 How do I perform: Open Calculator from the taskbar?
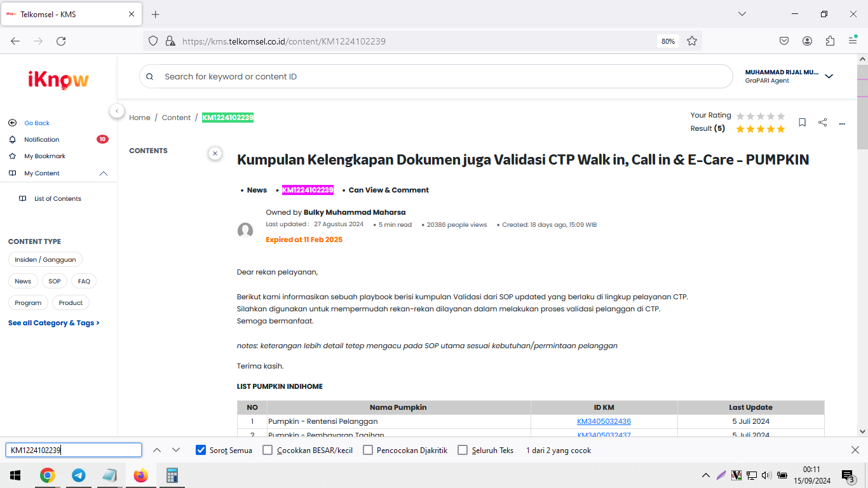pos(172,475)
